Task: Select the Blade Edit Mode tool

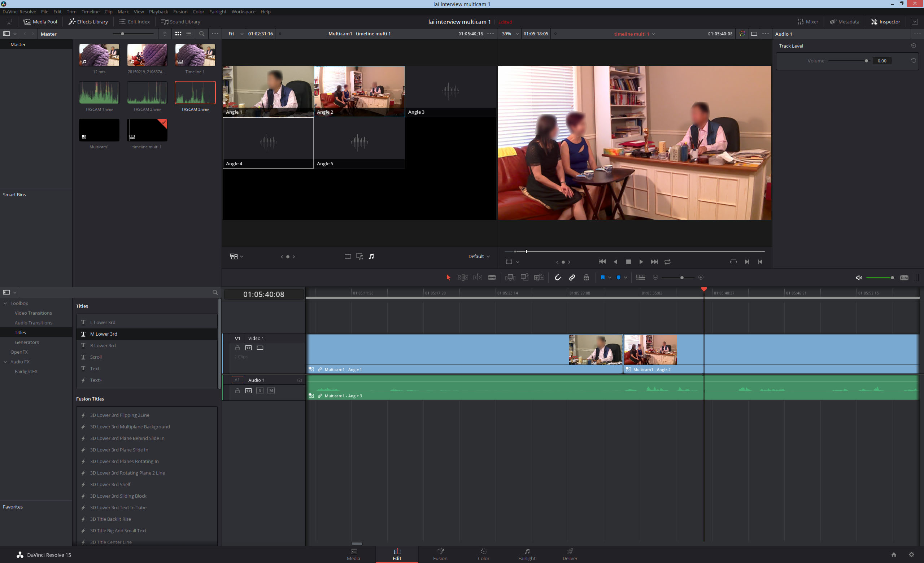Action: pyautogui.click(x=492, y=278)
